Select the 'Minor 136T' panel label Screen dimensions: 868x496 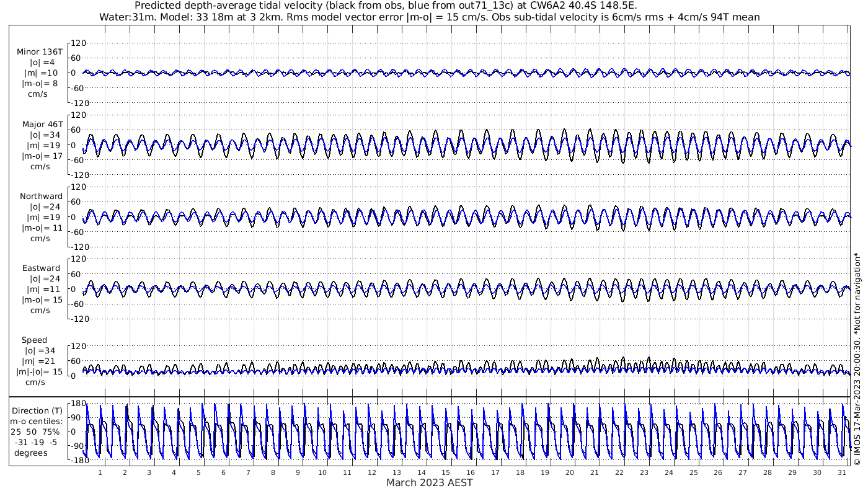click(x=39, y=52)
